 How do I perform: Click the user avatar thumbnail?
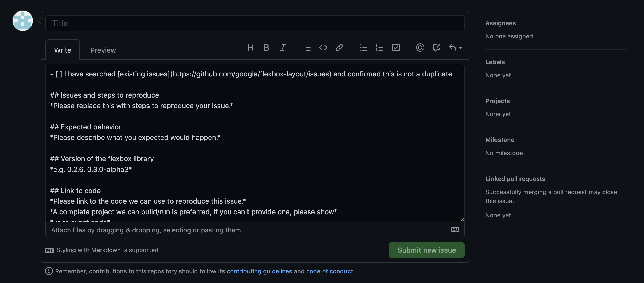click(23, 21)
